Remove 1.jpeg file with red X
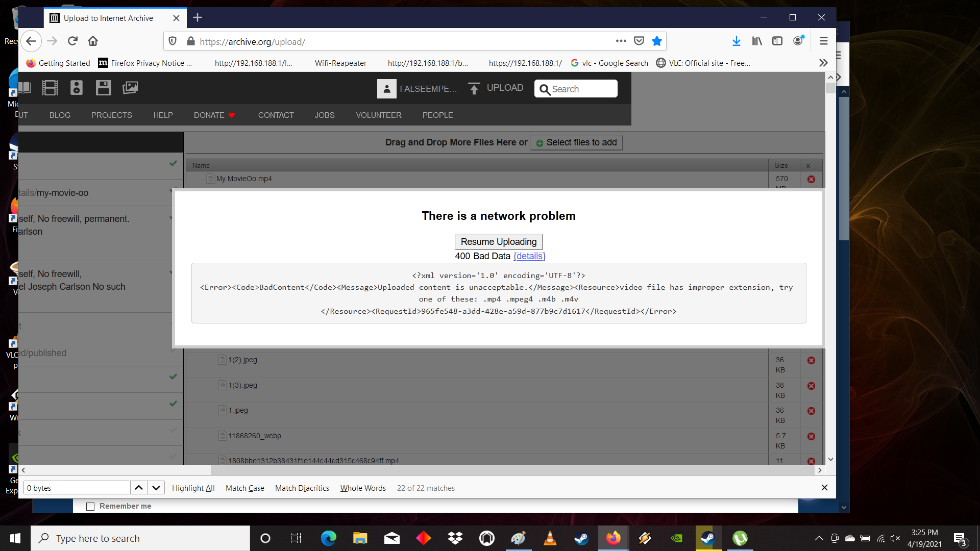The image size is (980, 551). tap(811, 411)
